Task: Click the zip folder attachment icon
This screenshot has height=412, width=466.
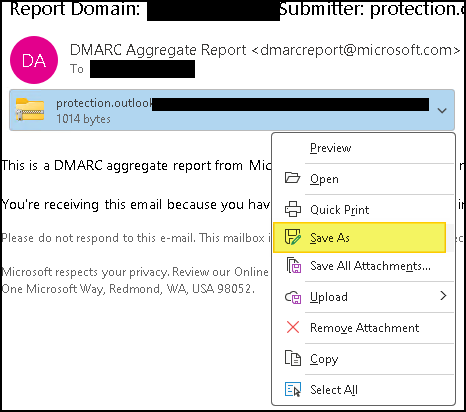Action: [30, 109]
